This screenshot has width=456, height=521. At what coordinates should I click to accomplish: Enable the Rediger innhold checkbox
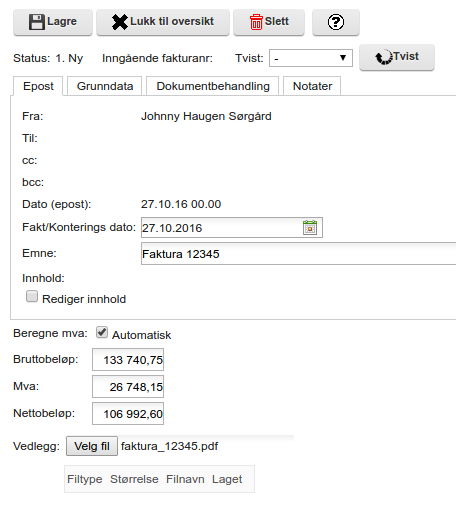(32, 296)
